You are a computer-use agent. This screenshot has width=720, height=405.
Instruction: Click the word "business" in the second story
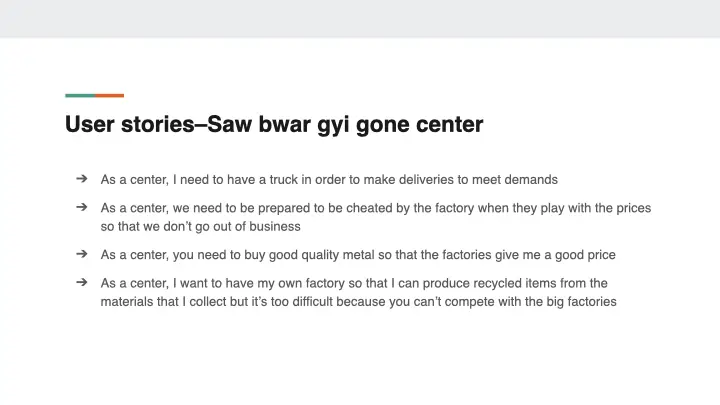click(274, 226)
